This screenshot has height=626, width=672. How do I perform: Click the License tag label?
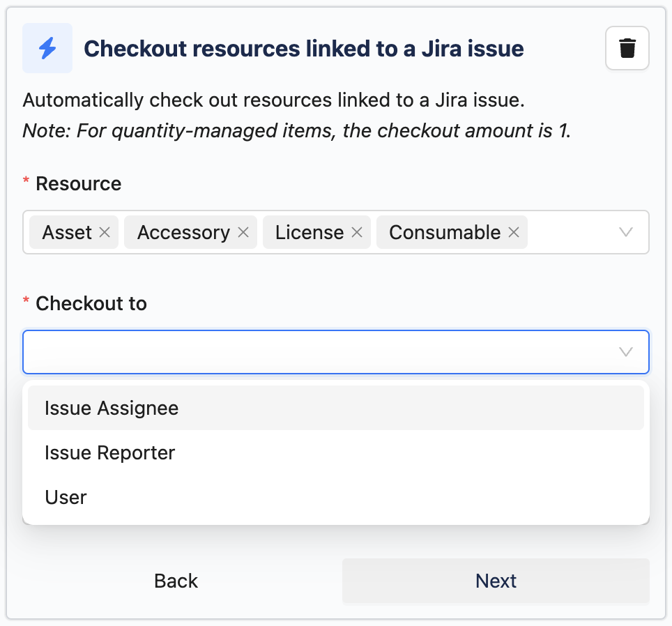pos(309,233)
